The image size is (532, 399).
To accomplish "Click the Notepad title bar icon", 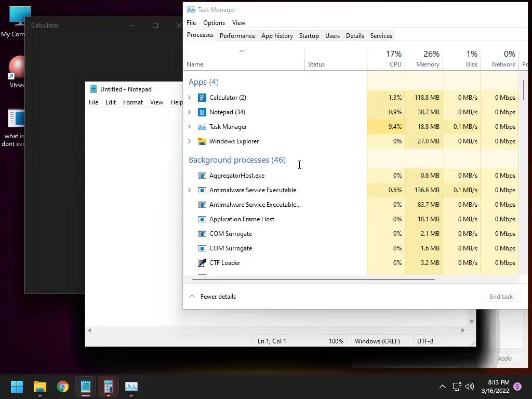I will [94, 89].
